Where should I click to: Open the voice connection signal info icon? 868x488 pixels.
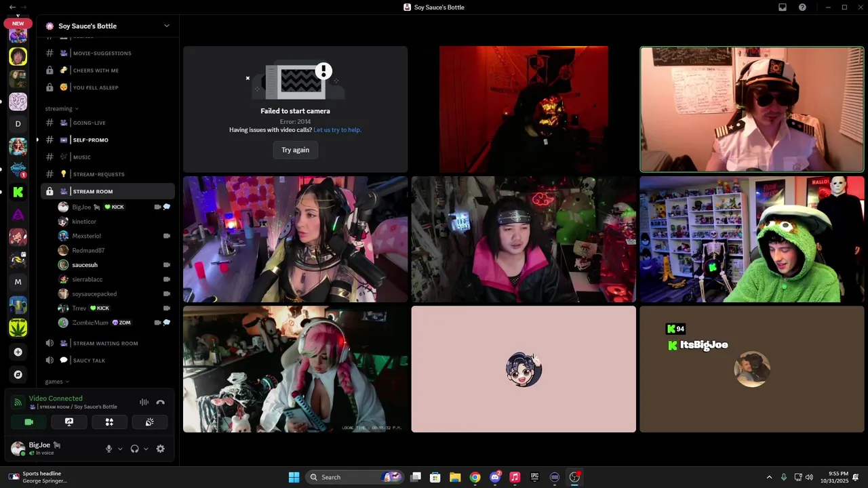18,402
